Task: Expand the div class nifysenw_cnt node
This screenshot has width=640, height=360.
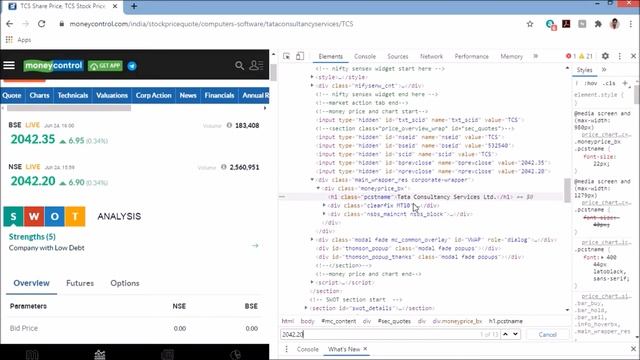Action: (312, 85)
